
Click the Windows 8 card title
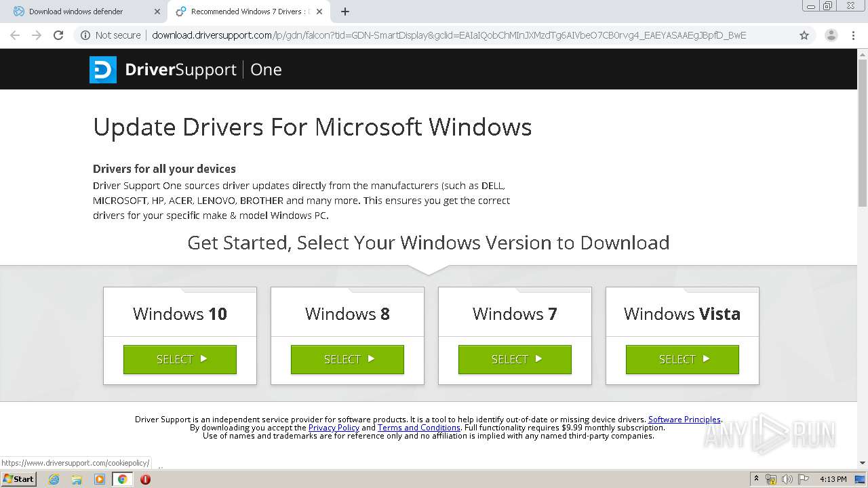(x=347, y=314)
